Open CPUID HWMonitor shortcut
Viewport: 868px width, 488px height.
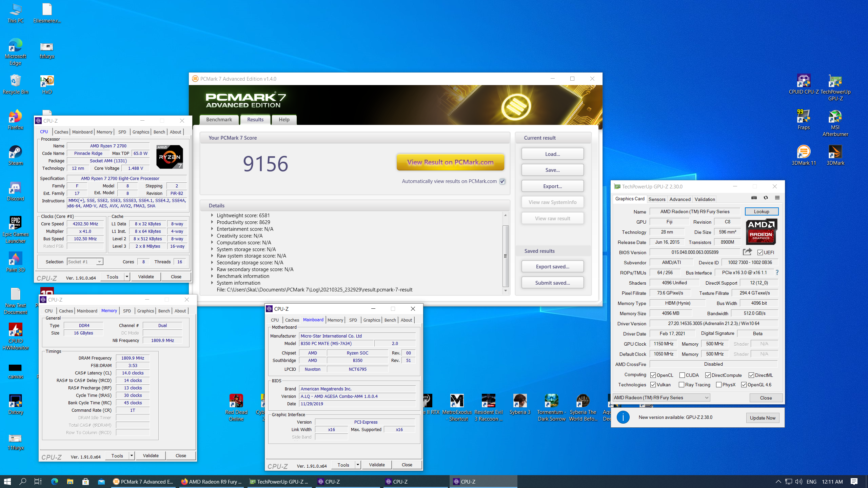(16, 337)
